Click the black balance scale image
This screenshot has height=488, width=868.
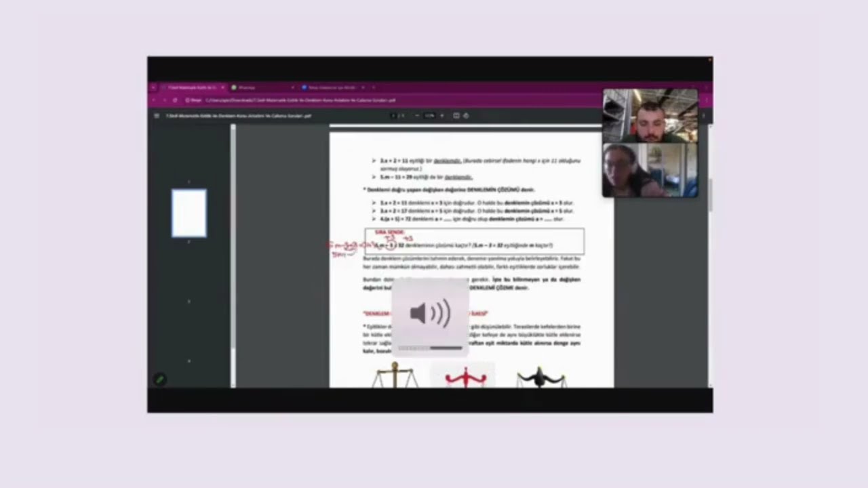pyautogui.click(x=540, y=377)
